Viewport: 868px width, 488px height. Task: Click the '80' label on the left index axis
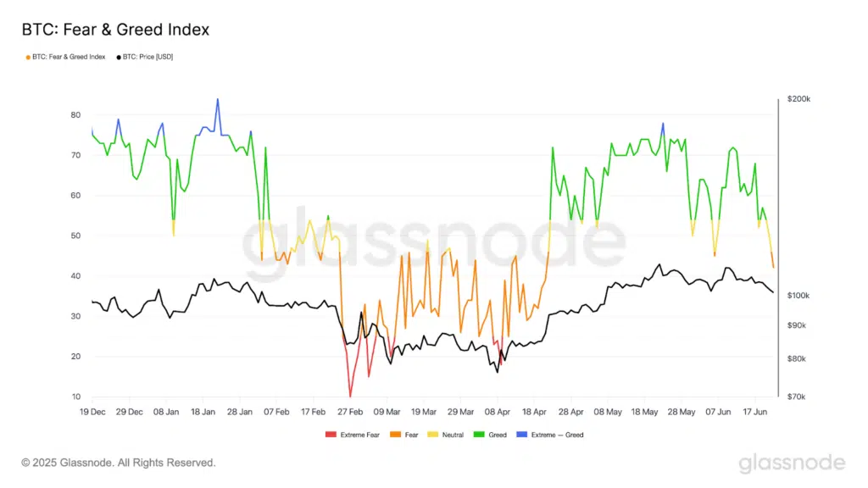(75, 115)
